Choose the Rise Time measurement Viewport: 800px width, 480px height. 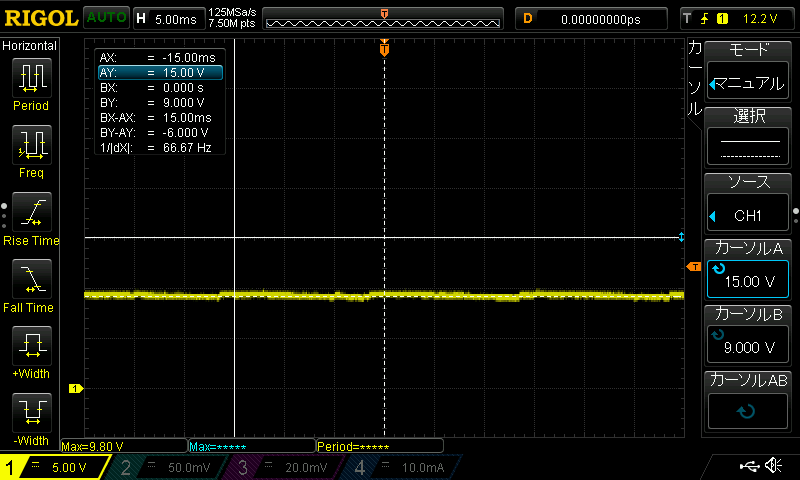[31, 216]
